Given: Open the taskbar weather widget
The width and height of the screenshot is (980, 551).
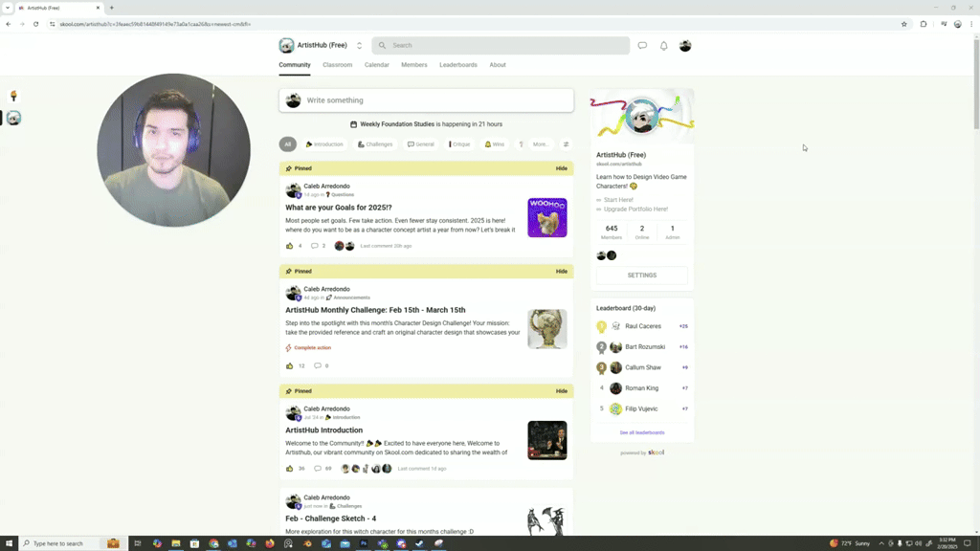Looking at the screenshot, I should [x=850, y=543].
